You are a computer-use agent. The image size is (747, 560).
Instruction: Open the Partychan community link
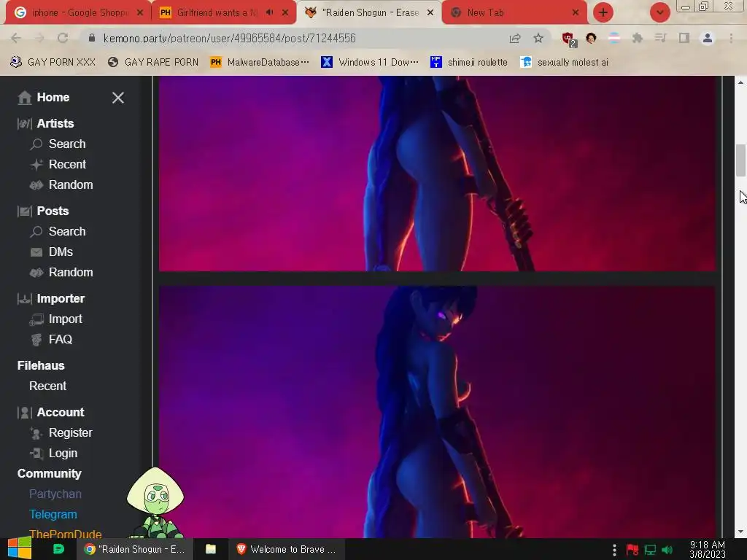coord(55,494)
